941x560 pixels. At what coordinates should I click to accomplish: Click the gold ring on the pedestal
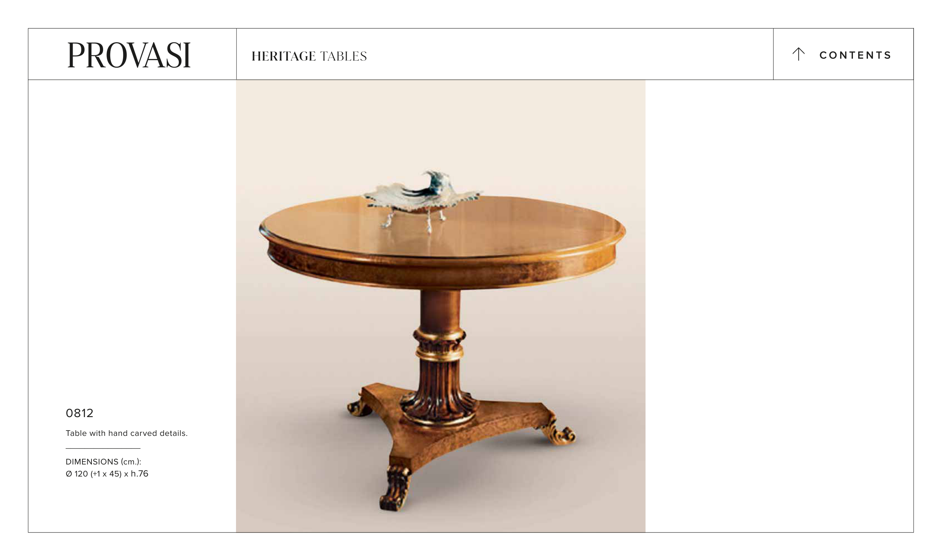pos(440,354)
